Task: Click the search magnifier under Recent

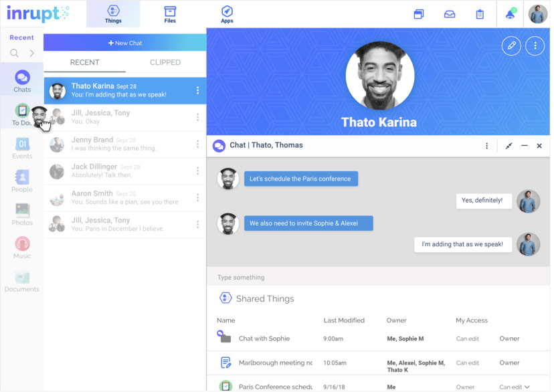Action: [x=14, y=53]
